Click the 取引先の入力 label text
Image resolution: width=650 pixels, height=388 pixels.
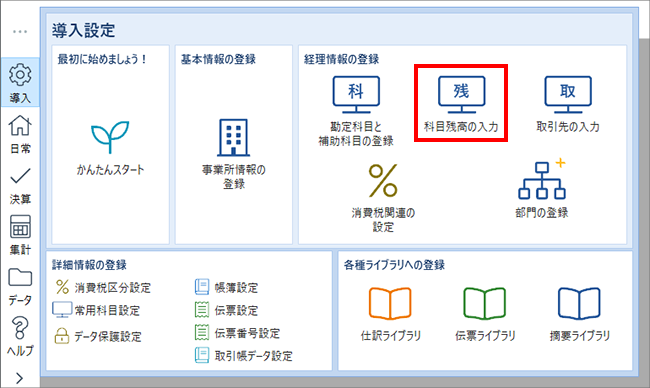click(x=568, y=126)
